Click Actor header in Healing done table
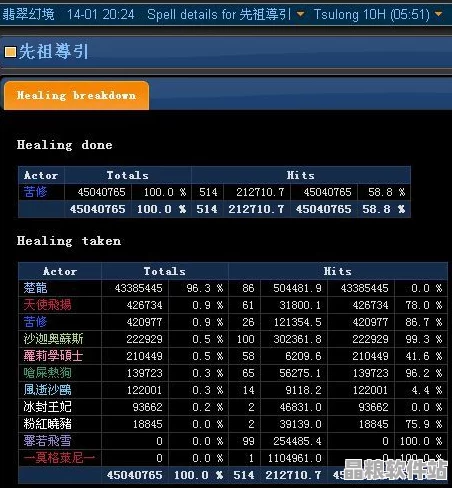The height and width of the screenshot is (488, 452). click(x=41, y=175)
